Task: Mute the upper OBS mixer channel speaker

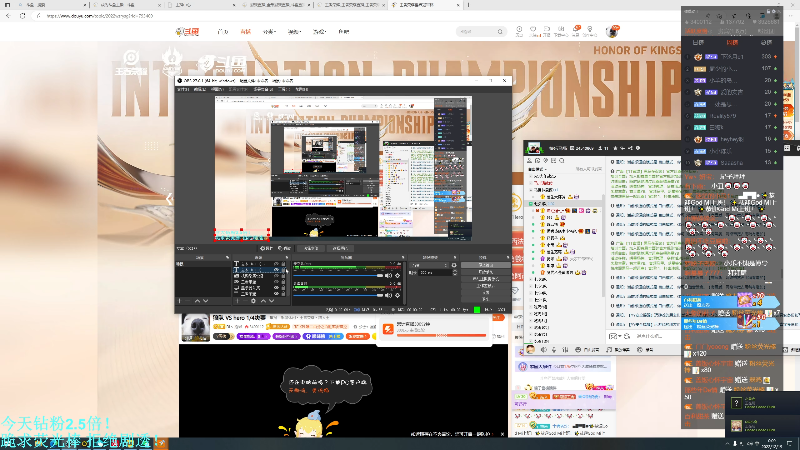Action: [388, 276]
